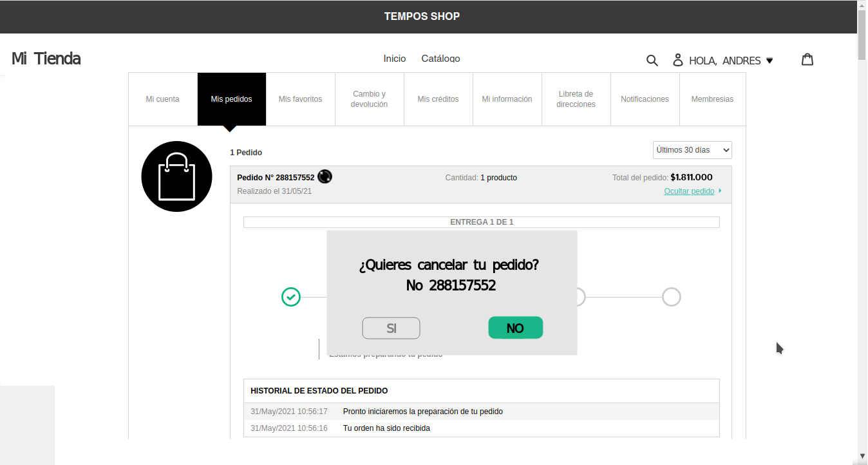Click the Mi Tienda store logo
868x465 pixels.
coord(46,59)
